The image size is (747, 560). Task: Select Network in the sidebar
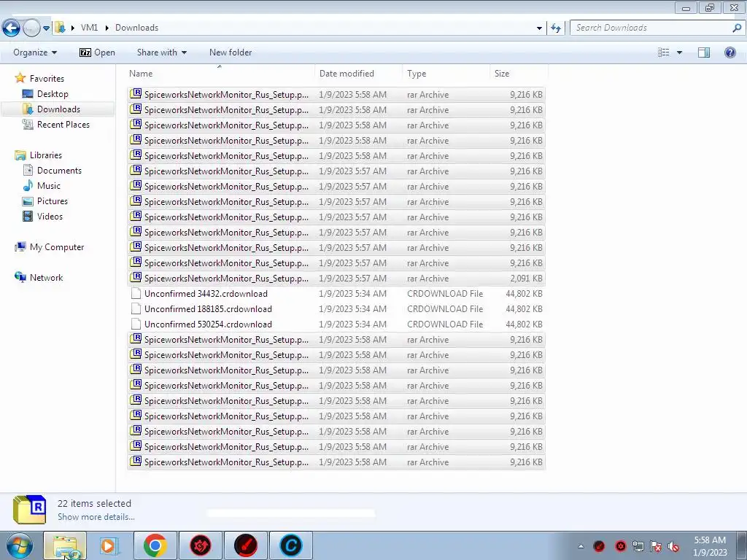click(x=46, y=278)
